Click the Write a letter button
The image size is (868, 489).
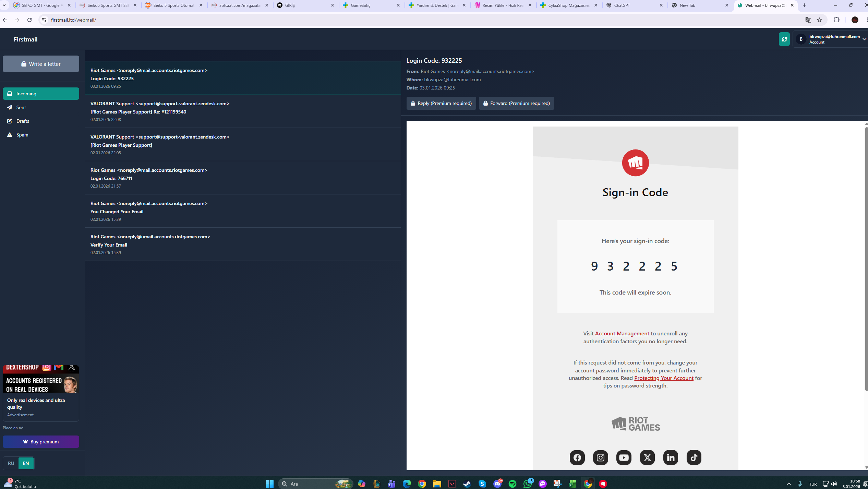coord(41,64)
